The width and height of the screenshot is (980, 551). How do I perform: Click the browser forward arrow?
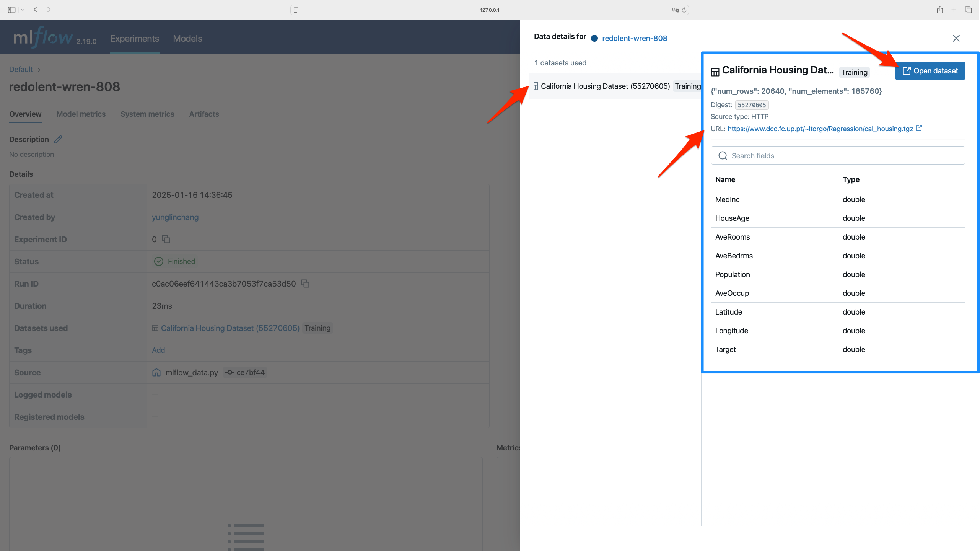pos(49,10)
